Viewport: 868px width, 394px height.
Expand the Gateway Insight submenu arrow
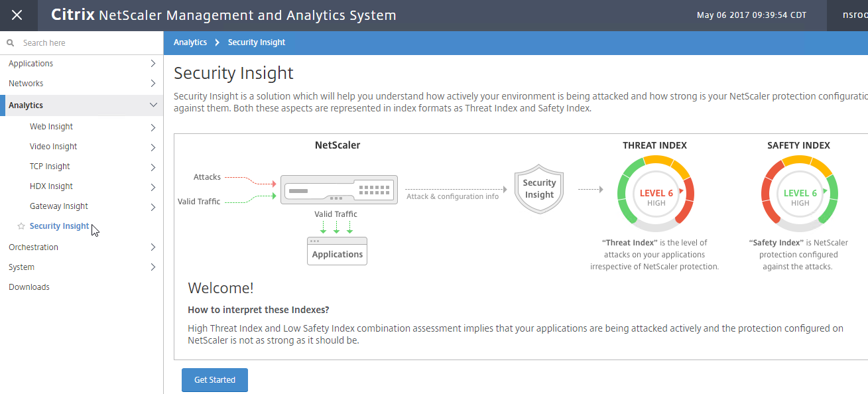click(x=153, y=207)
